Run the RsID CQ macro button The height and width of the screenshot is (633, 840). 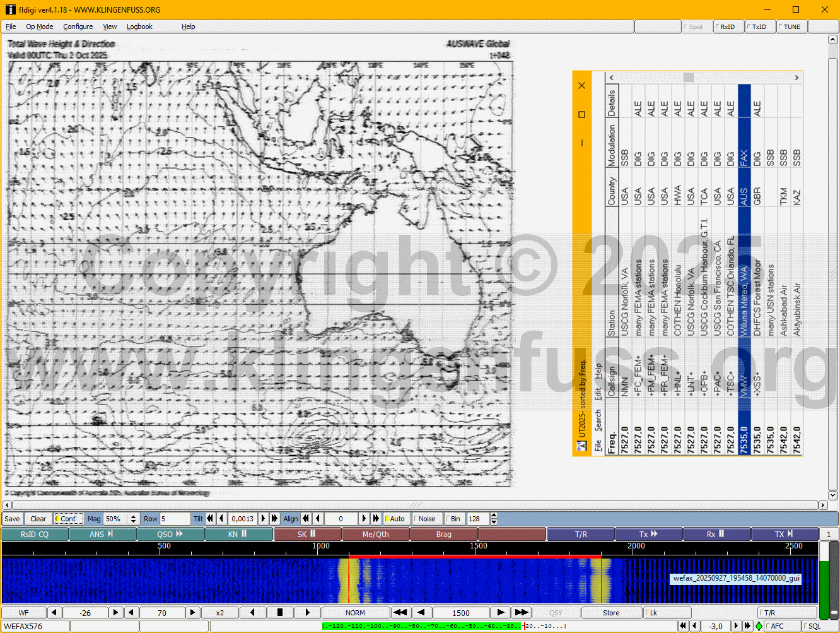click(x=34, y=535)
